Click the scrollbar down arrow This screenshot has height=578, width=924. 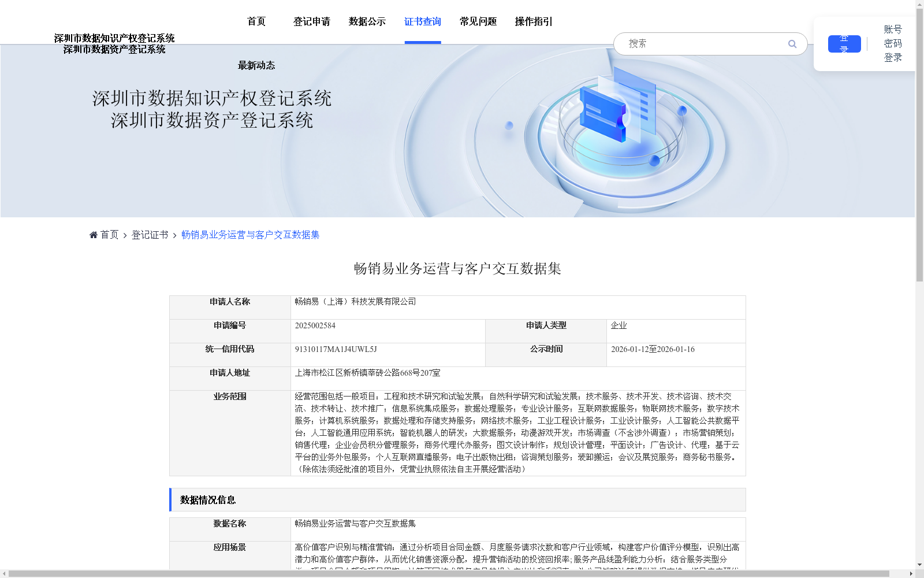tap(919, 565)
